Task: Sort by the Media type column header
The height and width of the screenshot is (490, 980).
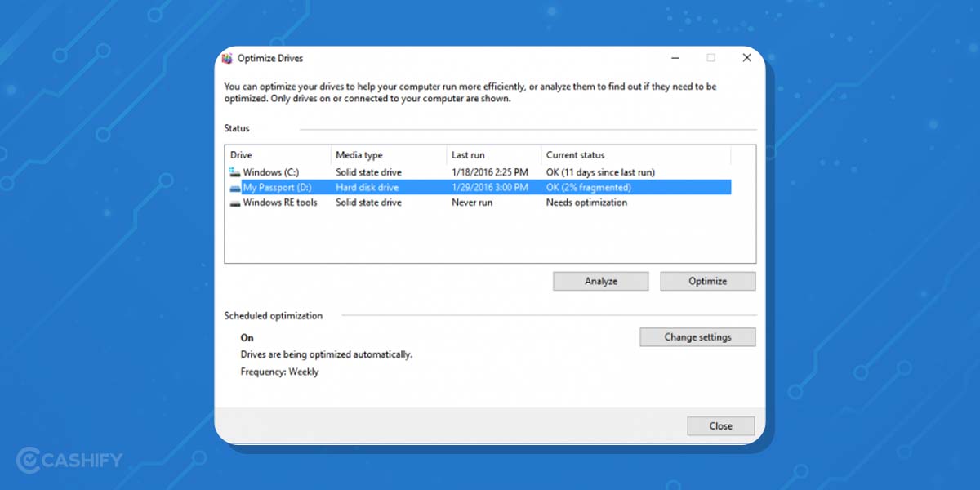Action: coord(359,154)
